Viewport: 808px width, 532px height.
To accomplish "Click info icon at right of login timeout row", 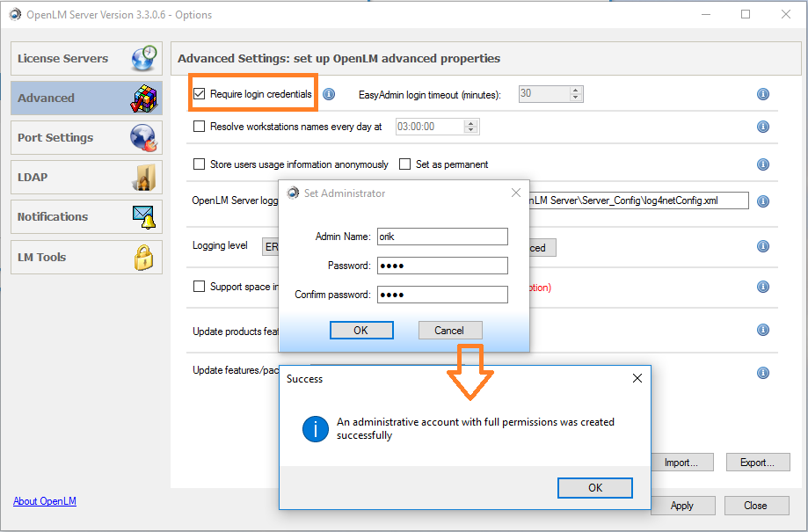I will [x=763, y=94].
